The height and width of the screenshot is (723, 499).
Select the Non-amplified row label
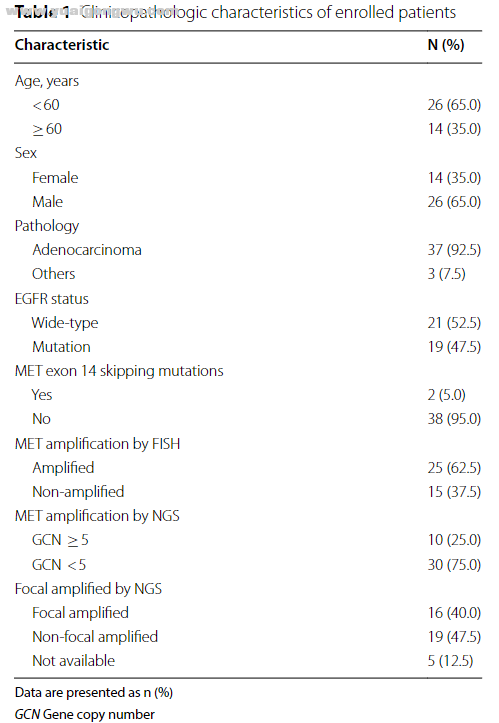[x=78, y=492]
